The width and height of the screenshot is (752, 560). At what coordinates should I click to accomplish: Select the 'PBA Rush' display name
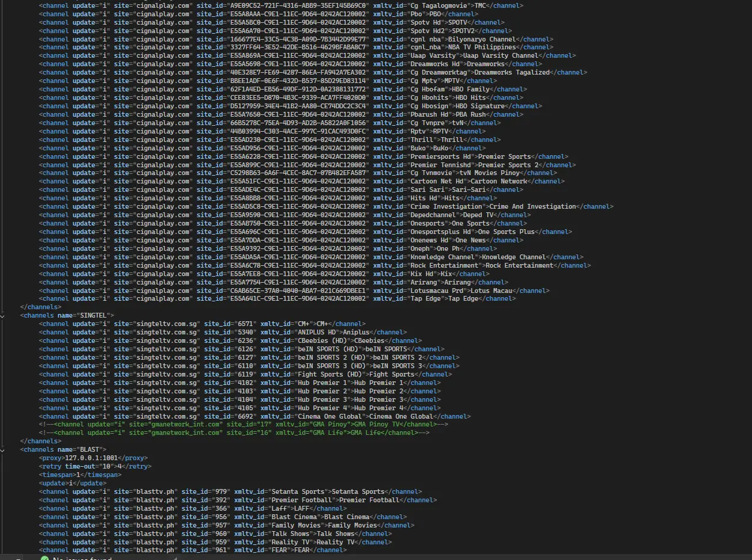tap(471, 115)
